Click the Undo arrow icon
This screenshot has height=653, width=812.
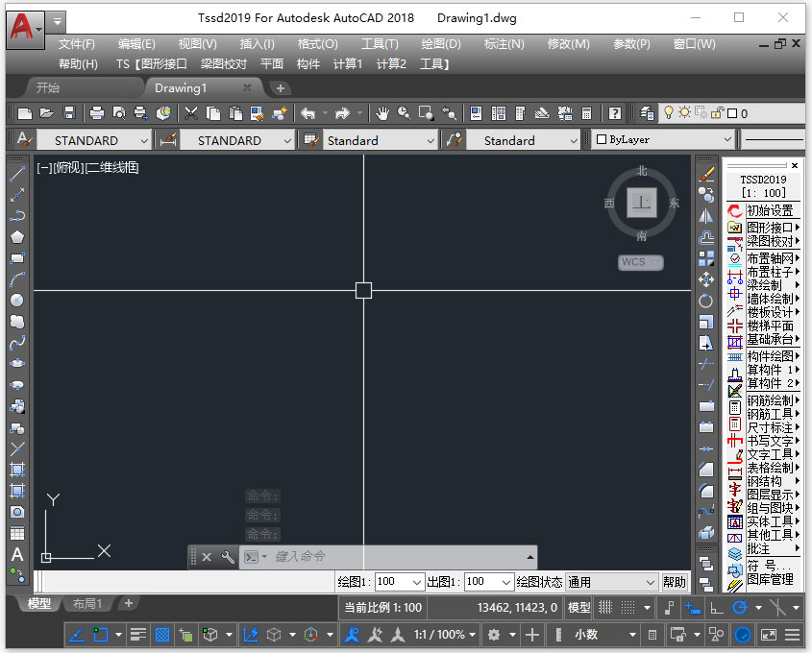tap(308, 113)
